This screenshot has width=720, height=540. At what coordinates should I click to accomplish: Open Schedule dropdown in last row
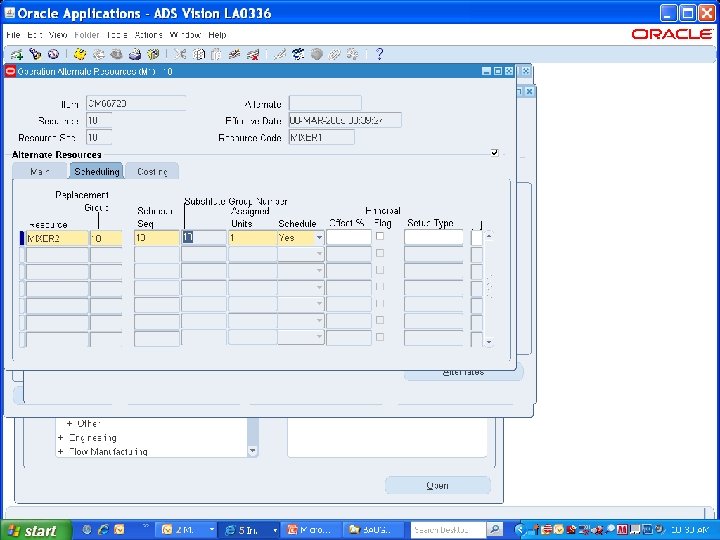(319, 337)
